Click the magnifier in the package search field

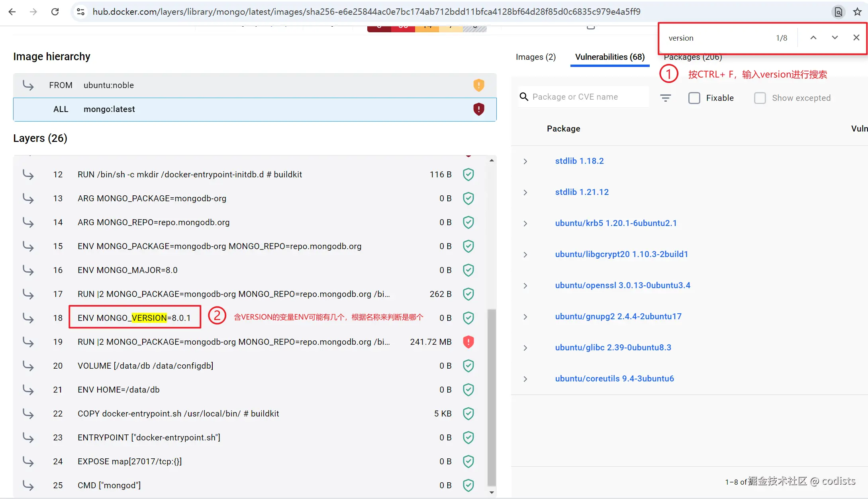[x=524, y=96]
